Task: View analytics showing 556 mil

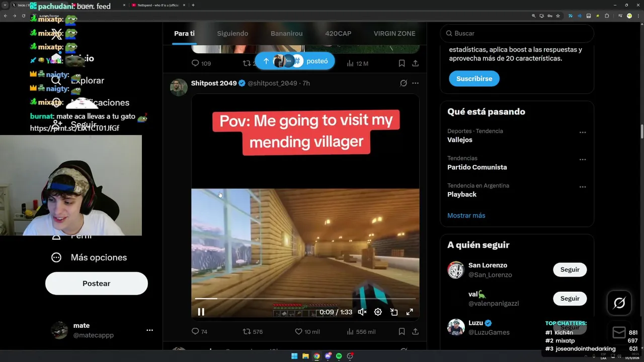Action: point(361,331)
